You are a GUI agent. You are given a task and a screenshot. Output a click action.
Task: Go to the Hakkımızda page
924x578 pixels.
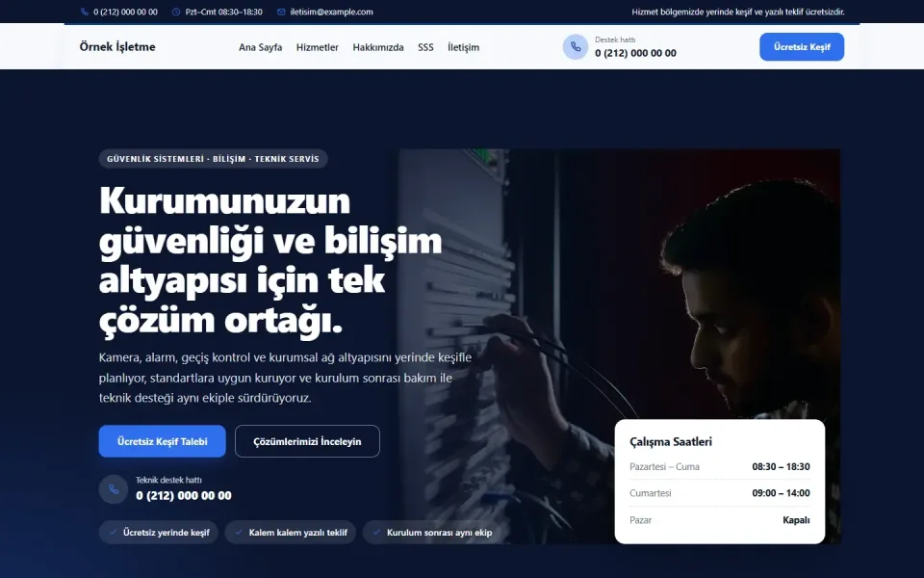(378, 47)
